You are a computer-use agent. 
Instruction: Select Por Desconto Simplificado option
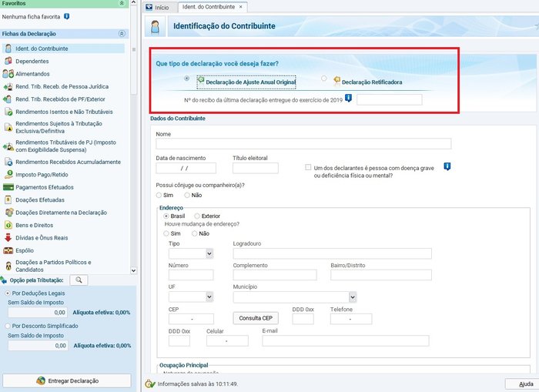point(8,326)
